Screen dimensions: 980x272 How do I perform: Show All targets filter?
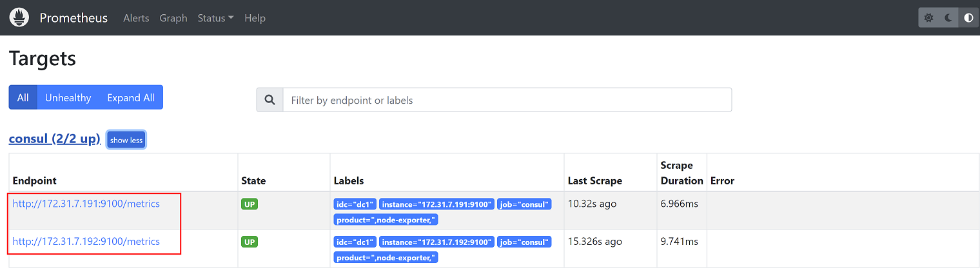click(23, 97)
